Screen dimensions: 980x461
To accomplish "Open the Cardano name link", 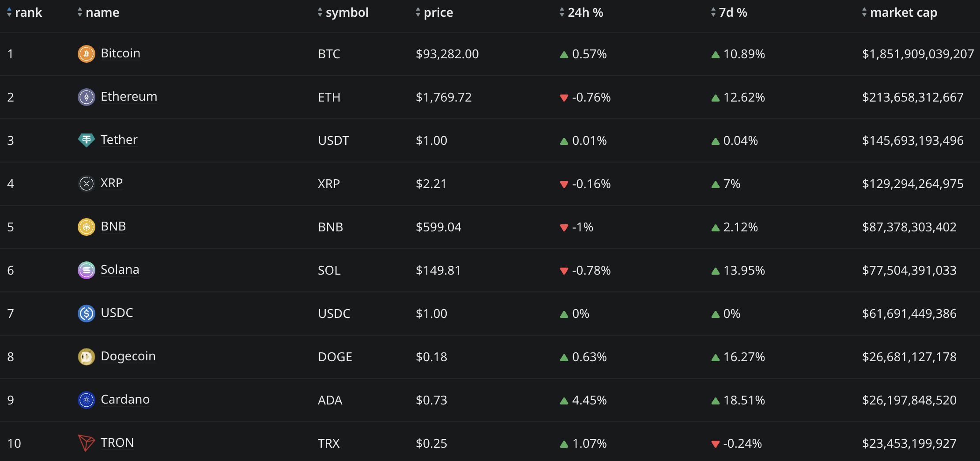I will pyautogui.click(x=125, y=400).
